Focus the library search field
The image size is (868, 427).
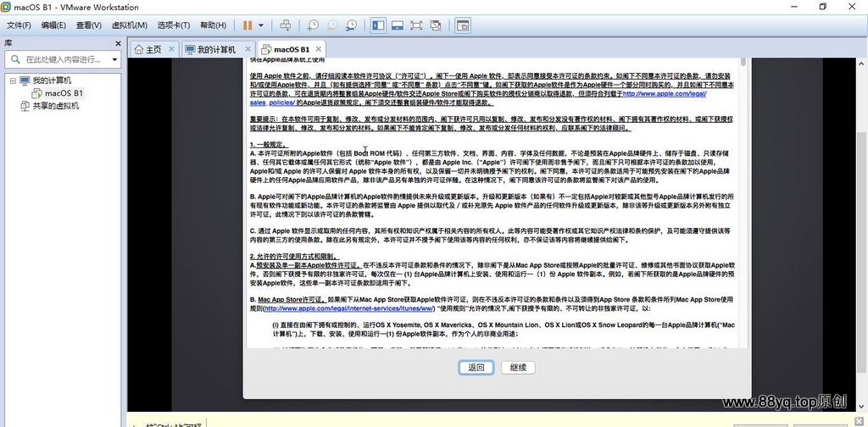(61, 59)
